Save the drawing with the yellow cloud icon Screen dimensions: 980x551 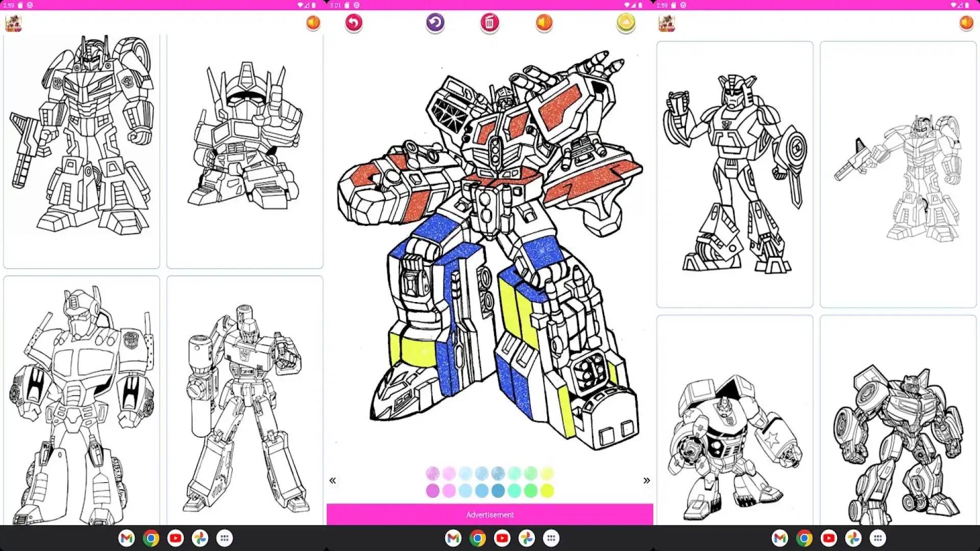tap(626, 23)
